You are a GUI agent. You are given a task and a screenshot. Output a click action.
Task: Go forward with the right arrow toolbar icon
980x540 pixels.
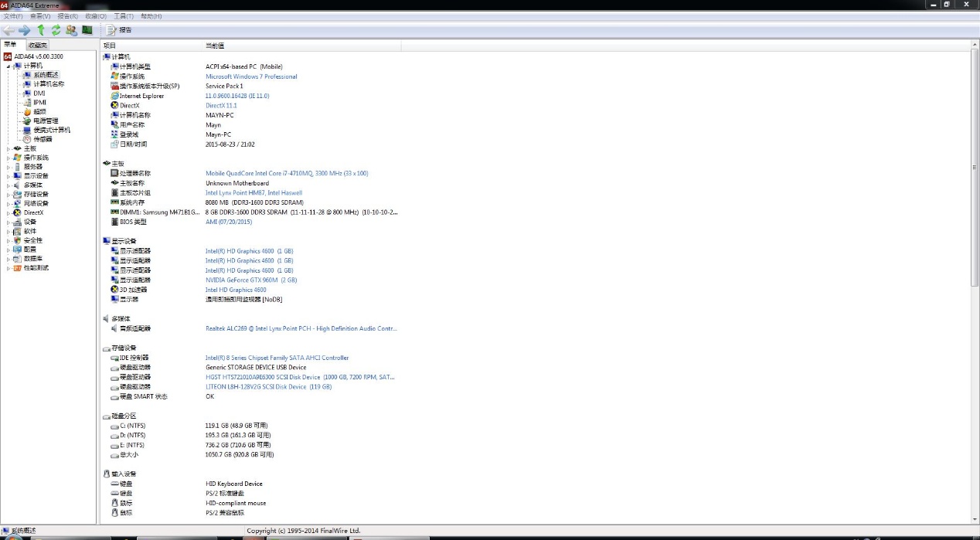tap(24, 30)
